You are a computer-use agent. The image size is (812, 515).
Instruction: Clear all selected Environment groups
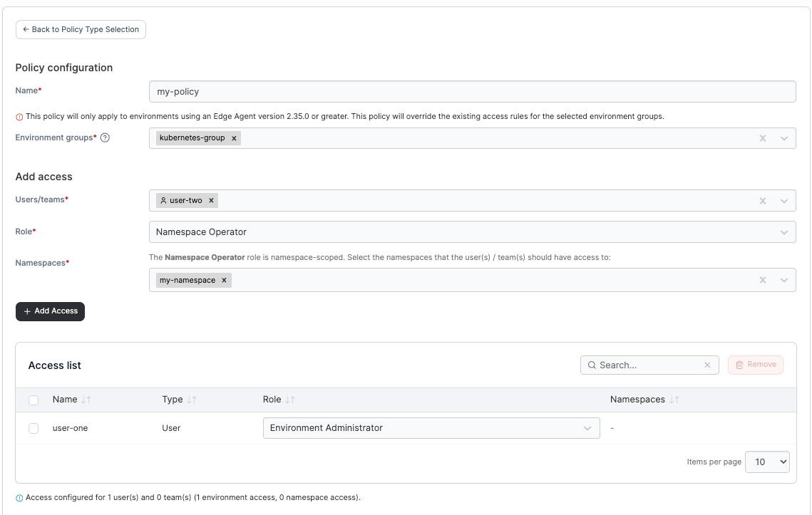tap(763, 138)
